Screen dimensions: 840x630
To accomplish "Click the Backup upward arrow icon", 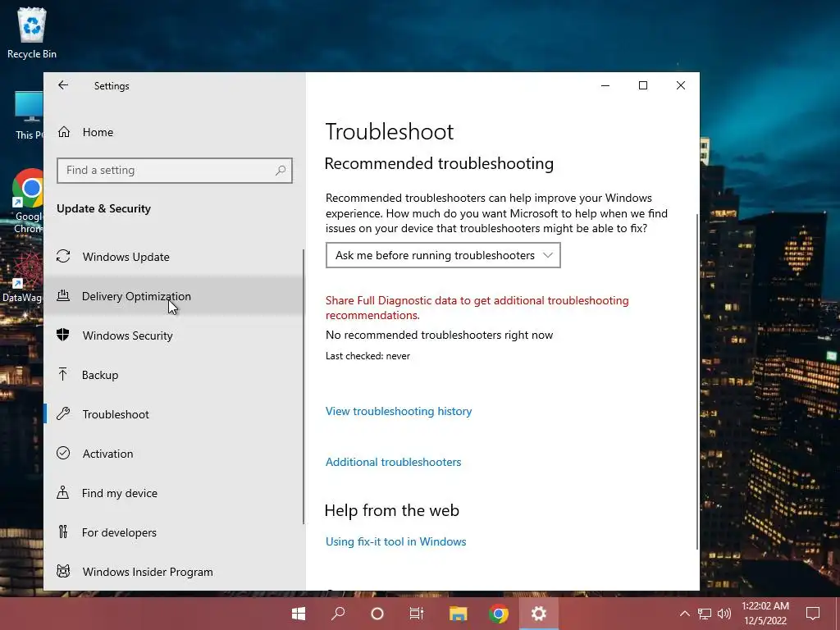I will [x=62, y=374].
